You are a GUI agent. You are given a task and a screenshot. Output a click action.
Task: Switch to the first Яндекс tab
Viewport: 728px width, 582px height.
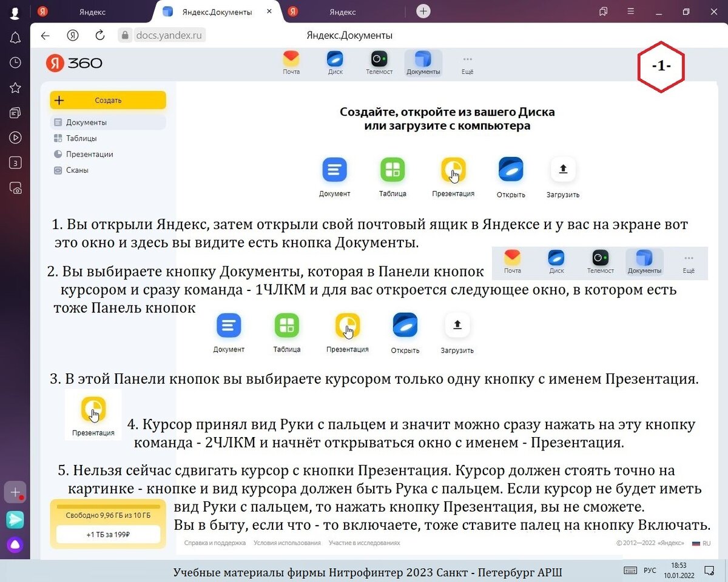click(92, 12)
